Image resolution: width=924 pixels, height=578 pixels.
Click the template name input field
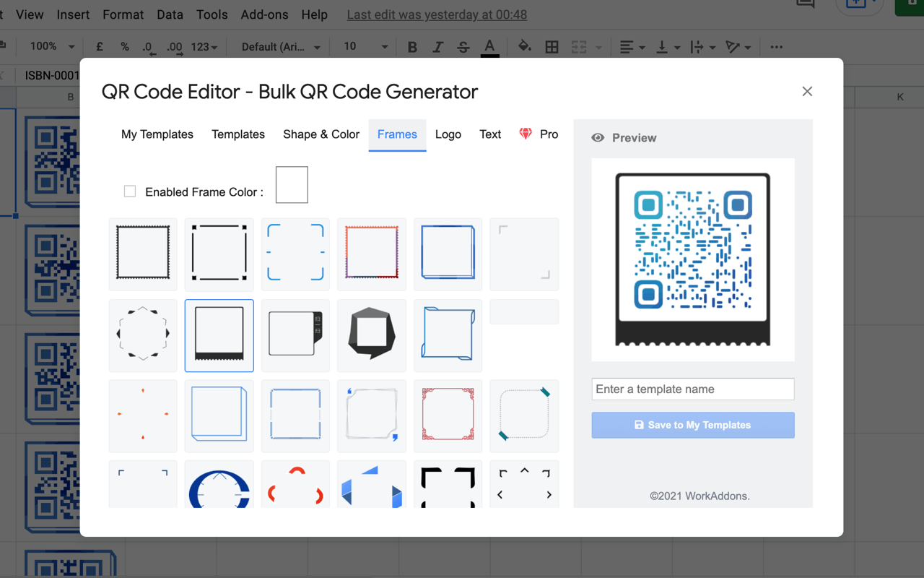692,389
